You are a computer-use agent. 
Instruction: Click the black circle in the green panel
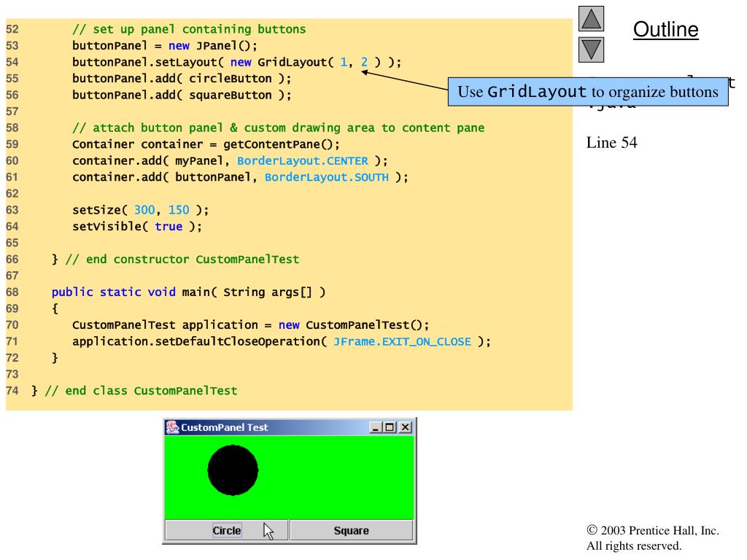[x=233, y=470]
